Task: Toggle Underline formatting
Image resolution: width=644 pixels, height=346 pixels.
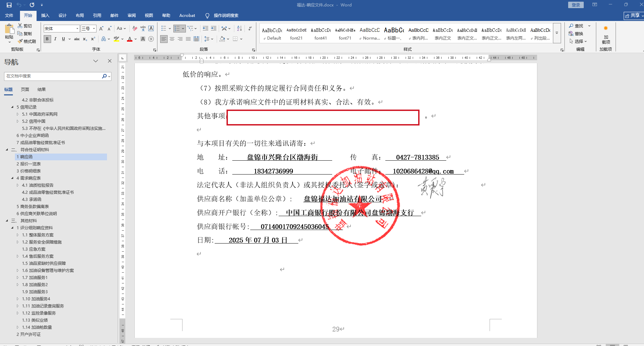Action: 63,39
